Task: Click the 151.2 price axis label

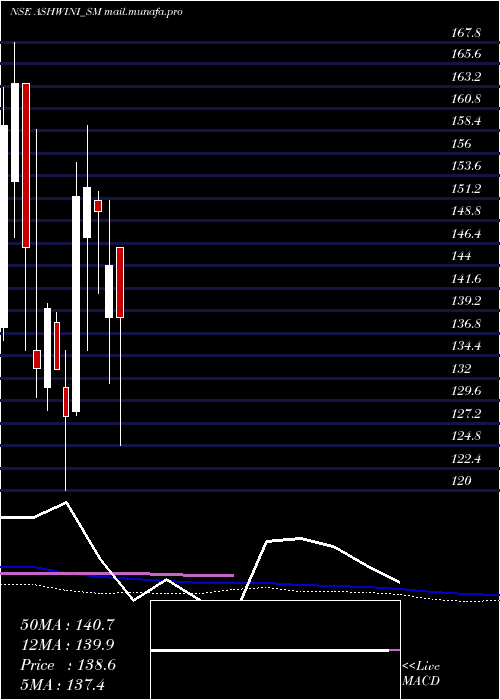Action: (x=466, y=189)
